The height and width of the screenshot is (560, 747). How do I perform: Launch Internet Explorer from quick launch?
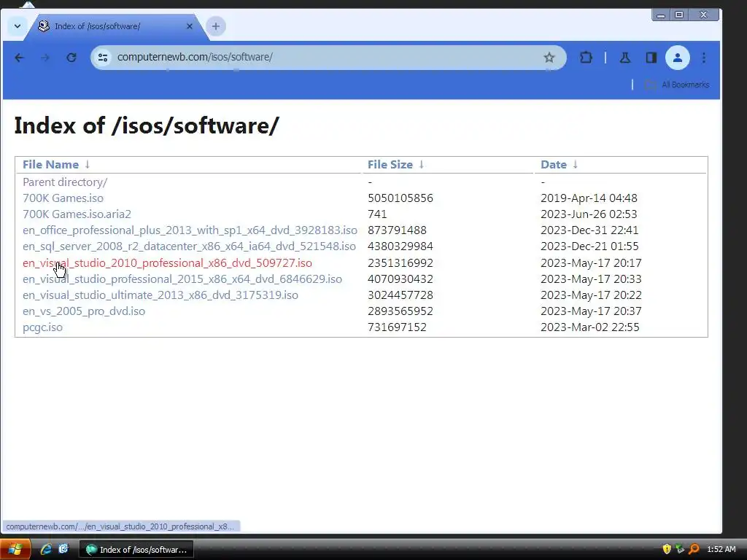[46, 550]
